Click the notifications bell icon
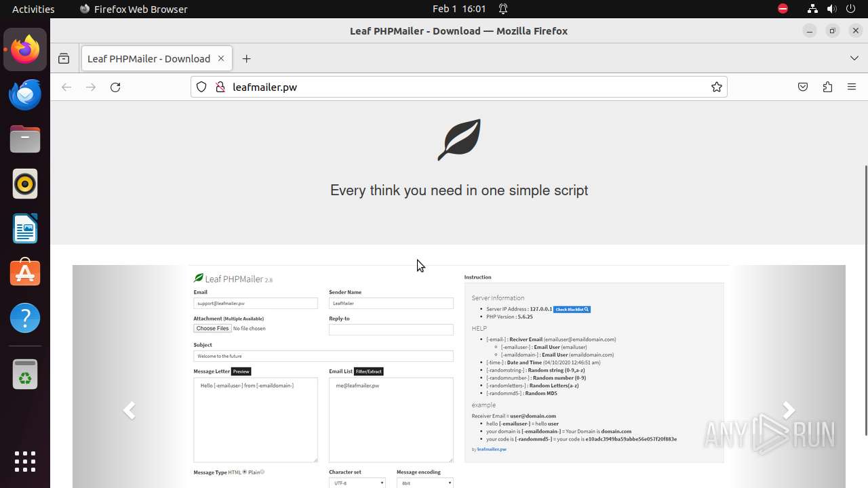Screen dimensions: 868x488 point(503,9)
